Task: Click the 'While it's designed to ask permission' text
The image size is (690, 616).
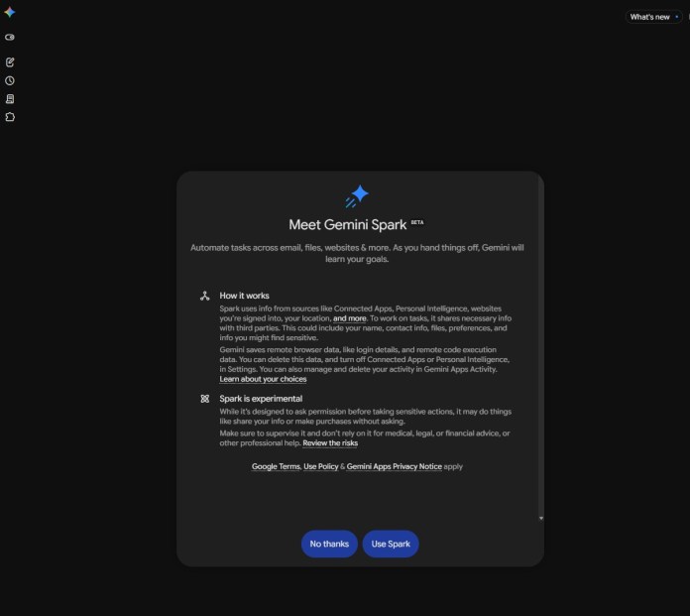Action: click(365, 417)
